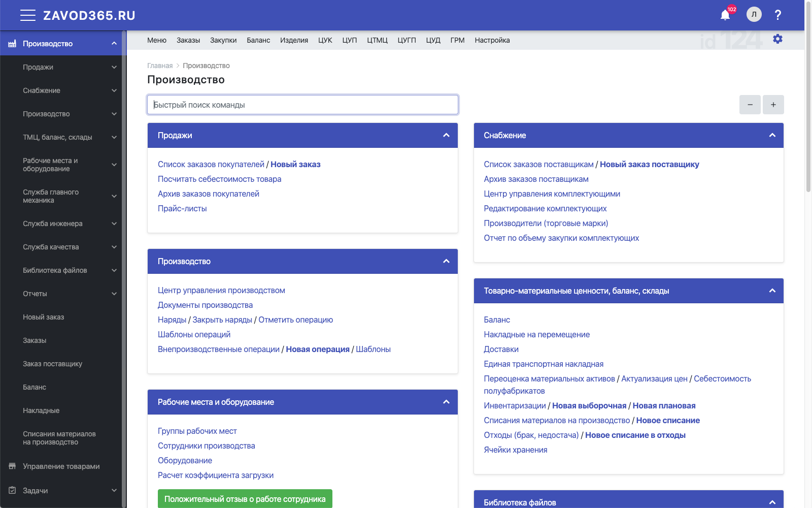Open notifications bell with 102 badge
The width and height of the screenshot is (812, 508).
[x=725, y=15]
